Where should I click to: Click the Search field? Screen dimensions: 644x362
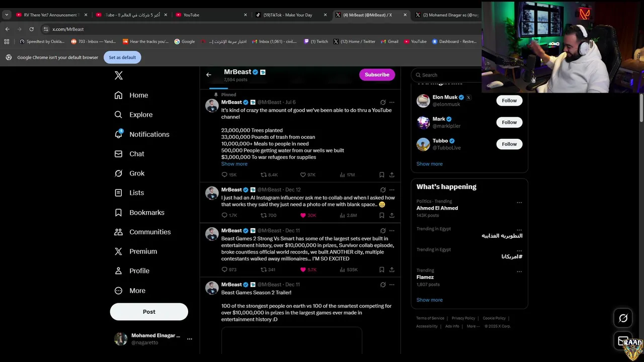pyautogui.click(x=447, y=75)
